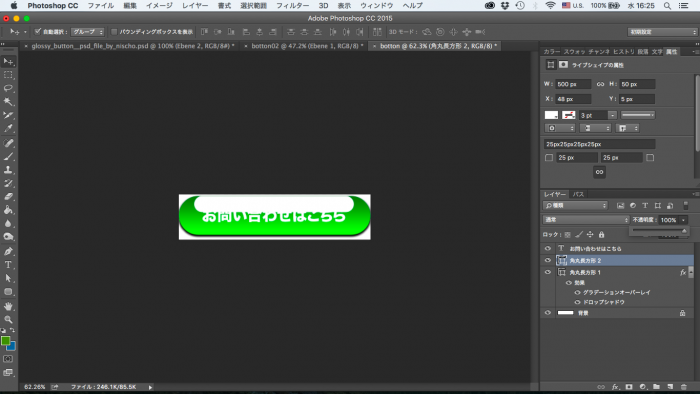The height and width of the screenshot is (394, 700).
Task: Click the foreground green color swatch
Action: pos(5,341)
